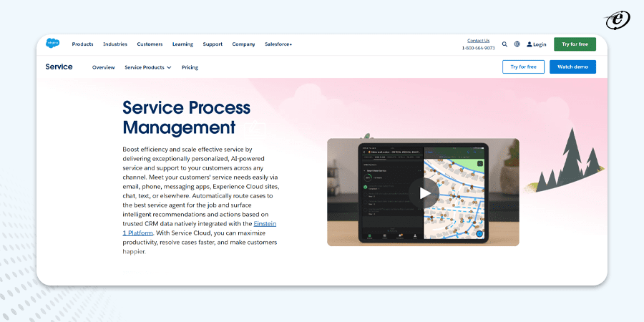Screen dimensions: 644x322
Task: Open the Products menu
Action: coord(82,44)
